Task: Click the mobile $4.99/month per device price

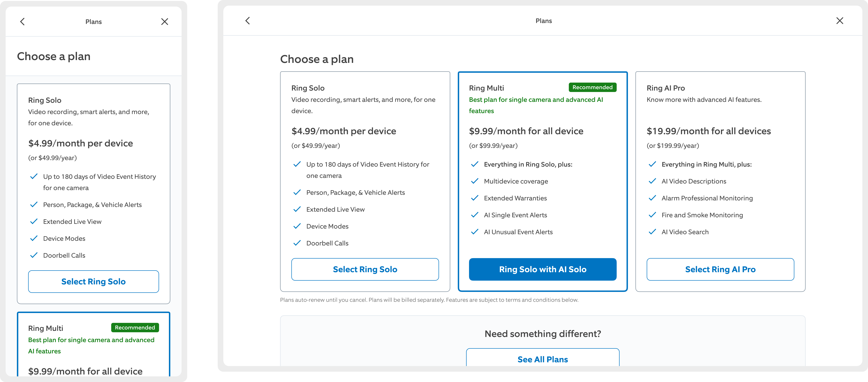Action: click(x=81, y=143)
